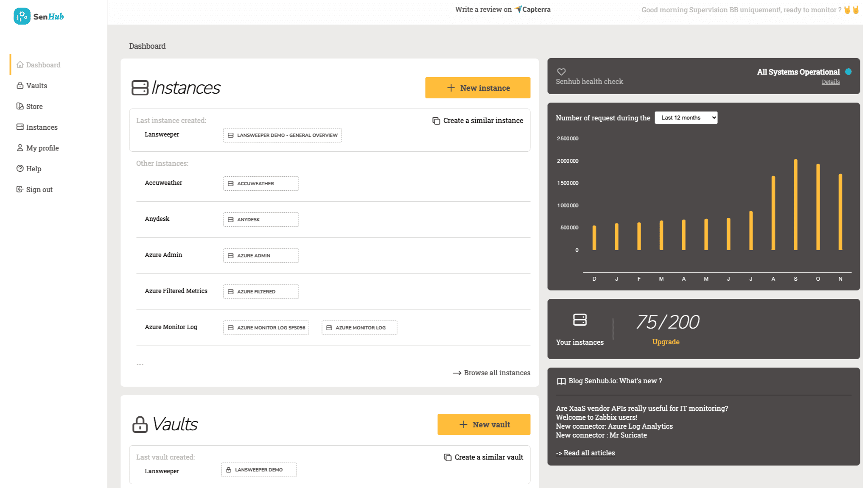Open the Anydesk instance chip
868x488 pixels.
[x=261, y=220]
